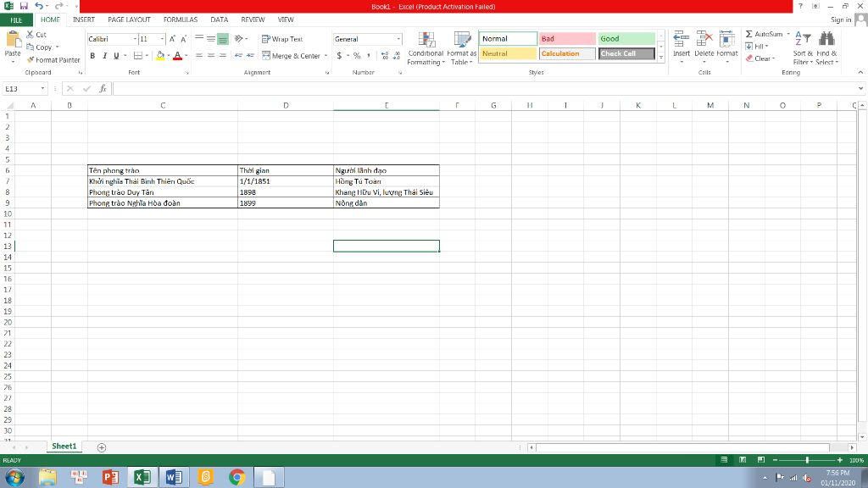Switch to the FORMULAS tab
The width and height of the screenshot is (868, 488).
coord(180,19)
